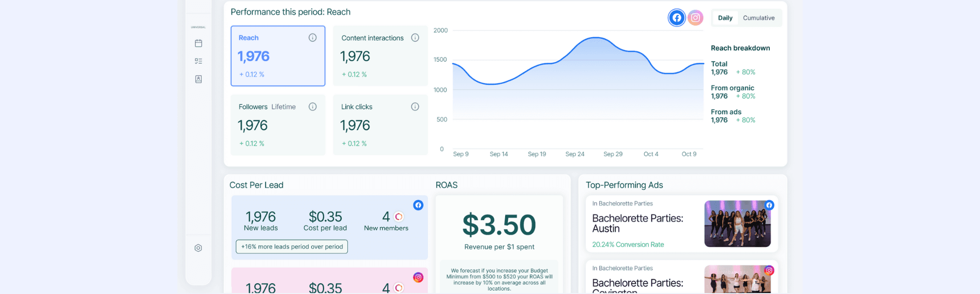Open the 'Bachelorette Parties: Austin' ad title

coord(637,223)
